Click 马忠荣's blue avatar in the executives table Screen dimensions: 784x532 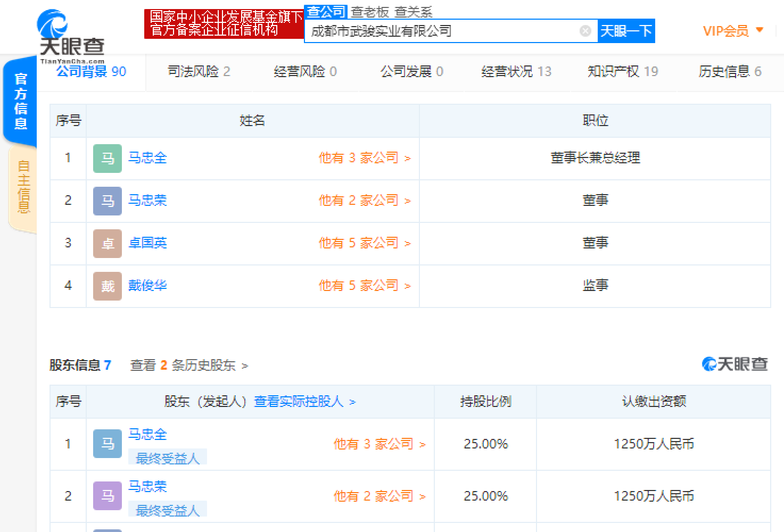click(x=108, y=201)
